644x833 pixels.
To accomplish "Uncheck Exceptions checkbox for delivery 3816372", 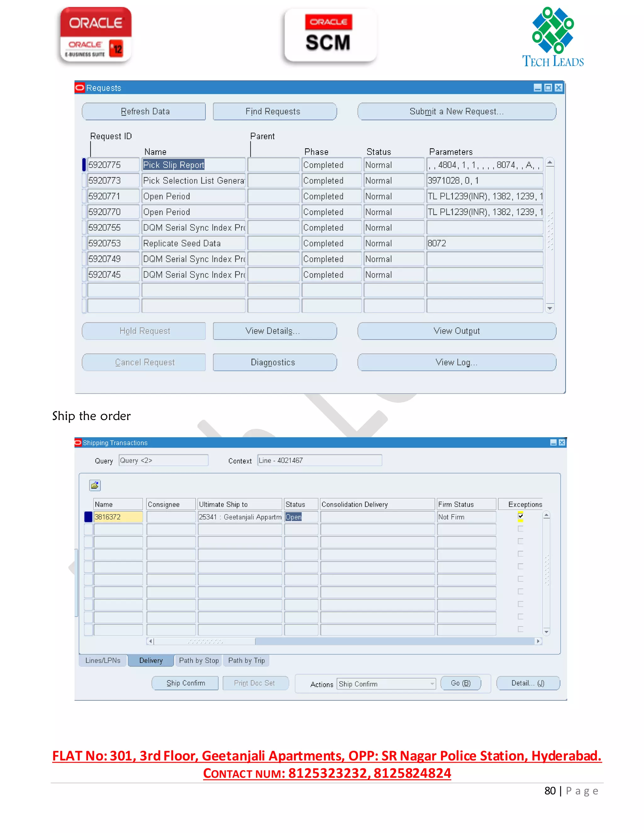I will [x=520, y=516].
